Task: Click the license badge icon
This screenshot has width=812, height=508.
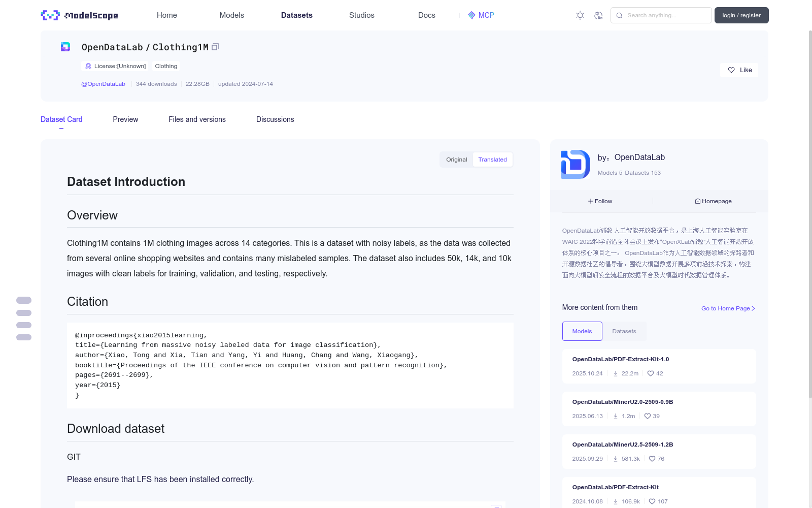Action: click(x=88, y=66)
